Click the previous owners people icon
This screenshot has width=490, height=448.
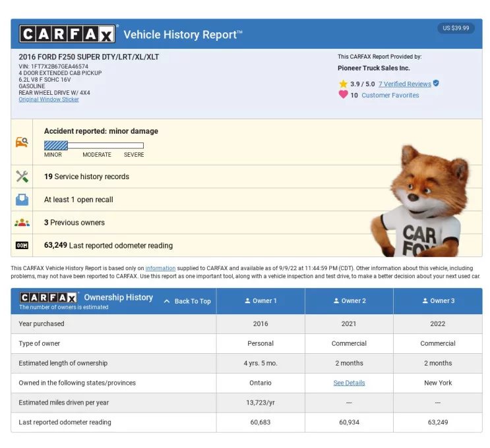pyautogui.click(x=22, y=223)
